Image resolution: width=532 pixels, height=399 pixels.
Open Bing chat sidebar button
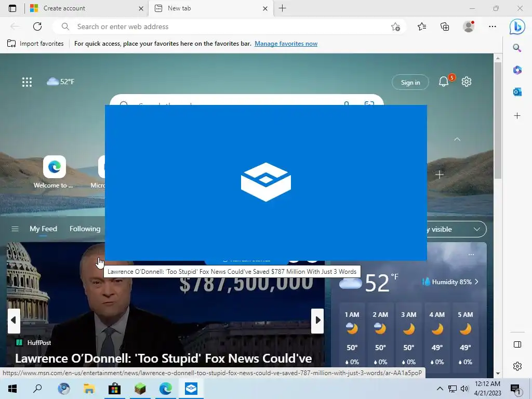517,26
